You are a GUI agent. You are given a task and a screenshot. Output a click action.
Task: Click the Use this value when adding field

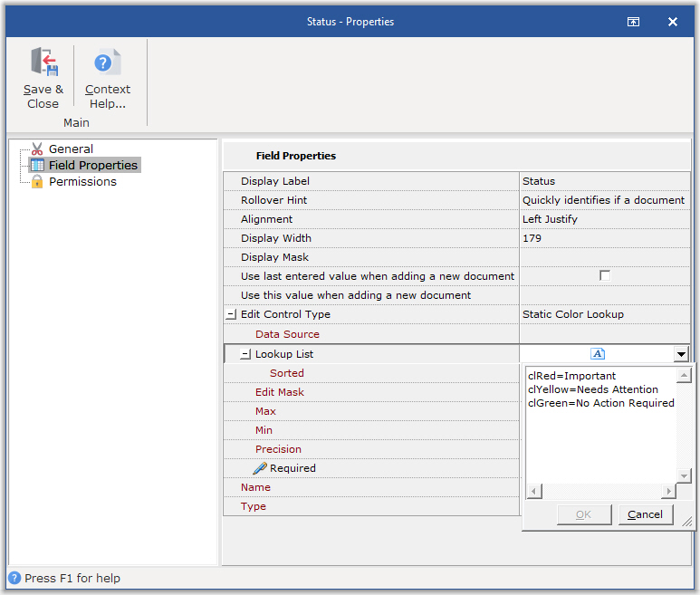click(605, 295)
